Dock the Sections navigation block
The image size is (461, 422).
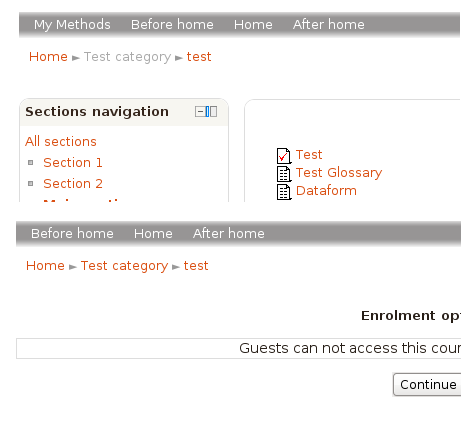(211, 112)
